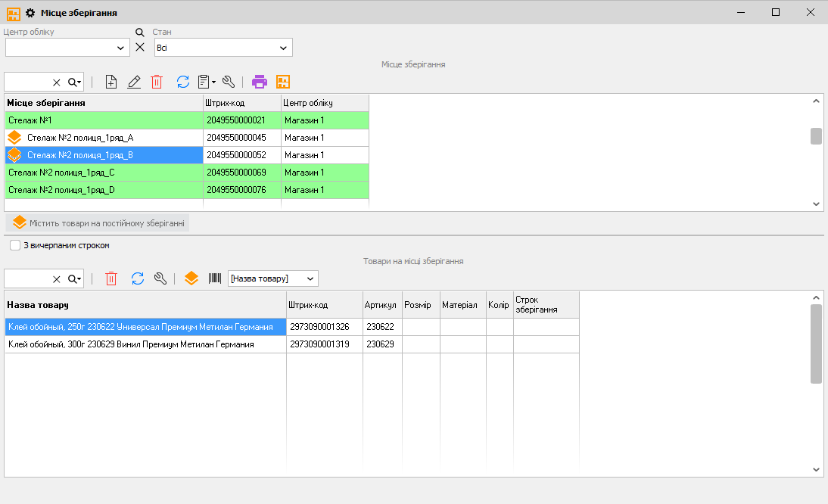The height and width of the screenshot is (504, 828).
Task: Open the upper table wrench settings
Action: click(229, 82)
